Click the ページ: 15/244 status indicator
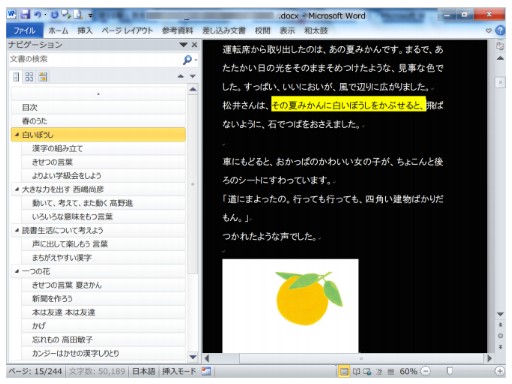Image resolution: width=512 pixels, height=384 pixels. coord(35,371)
